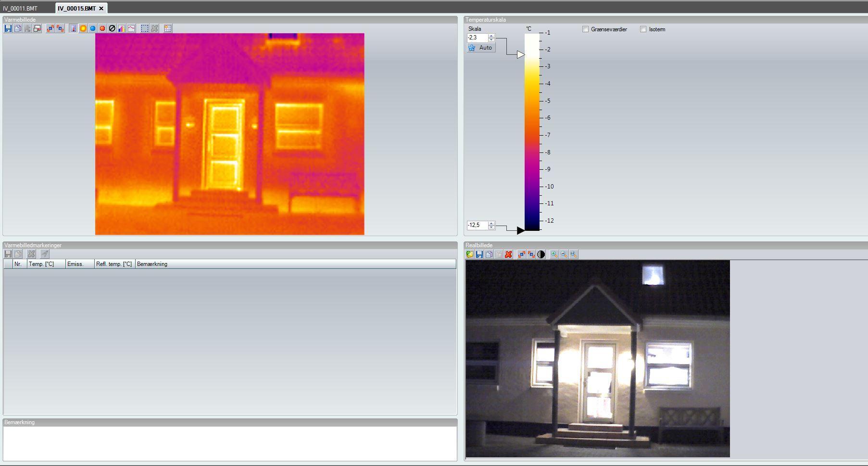Screen dimensions: 868x466
Task: Enable the Isoterm checkbox
Action: [x=643, y=29]
